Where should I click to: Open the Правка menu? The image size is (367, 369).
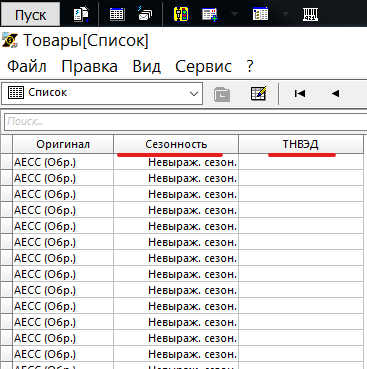[x=89, y=66]
